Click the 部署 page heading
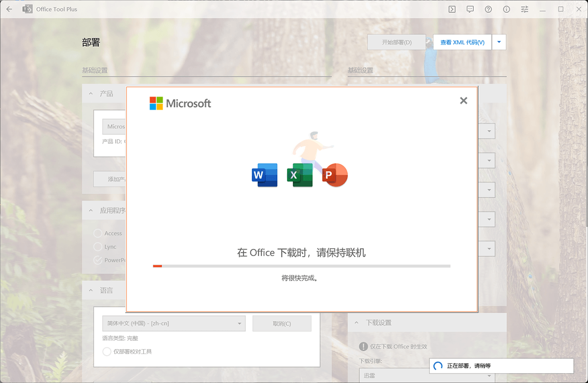 pos(91,43)
